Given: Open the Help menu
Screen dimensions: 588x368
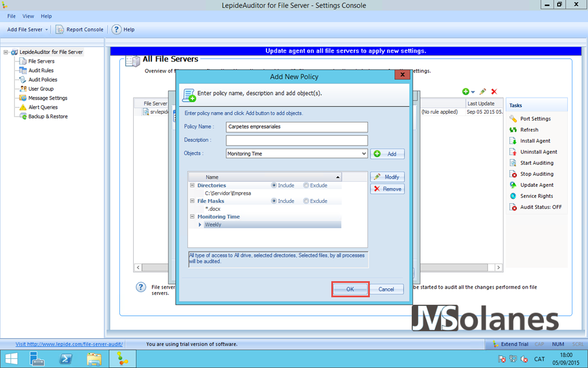Looking at the screenshot, I should tap(46, 16).
